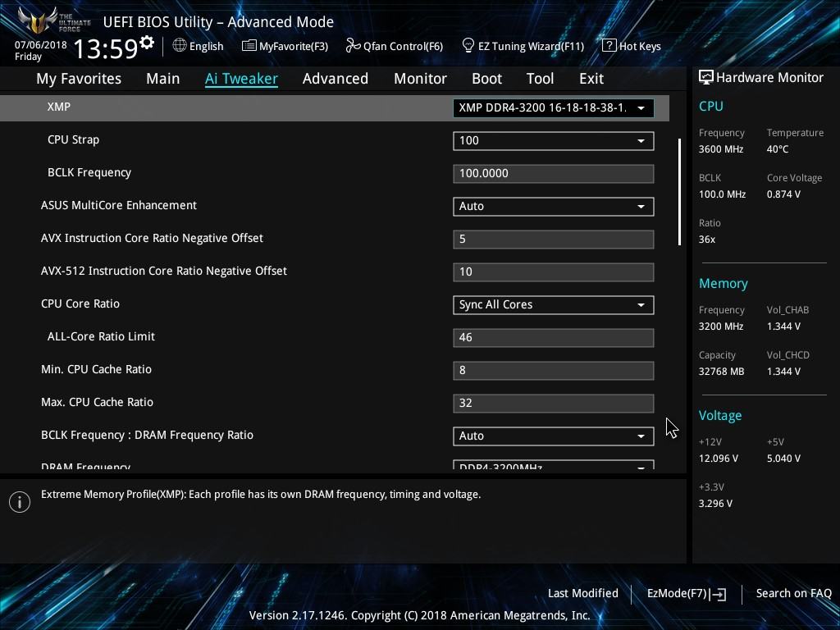Image resolution: width=840 pixels, height=630 pixels.
Task: Click memory Capacity value 32768 MB
Action: click(721, 372)
